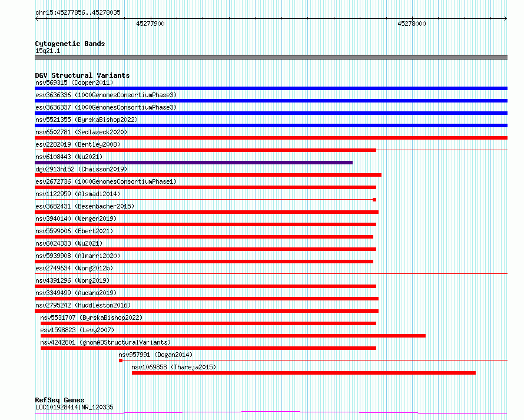Click the chr15:45277856..45278035 region label
Screen dimensions: 524x420
[x=78, y=12]
